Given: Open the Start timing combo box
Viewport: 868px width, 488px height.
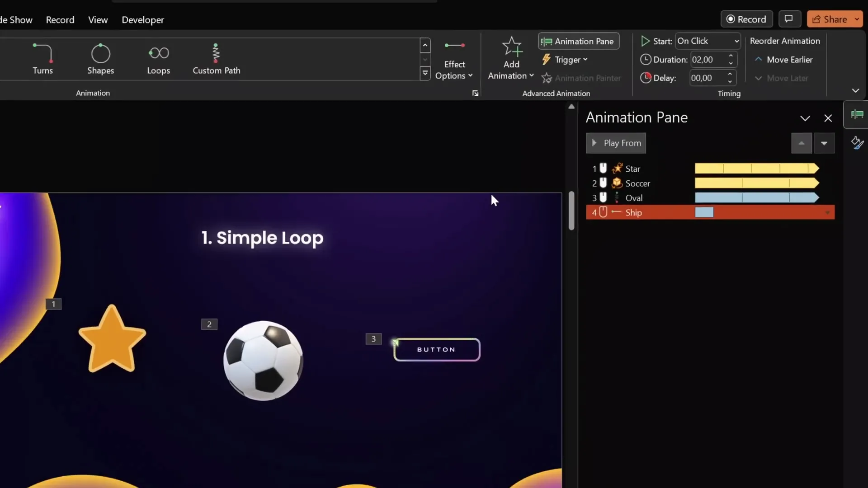Looking at the screenshot, I should coord(708,41).
